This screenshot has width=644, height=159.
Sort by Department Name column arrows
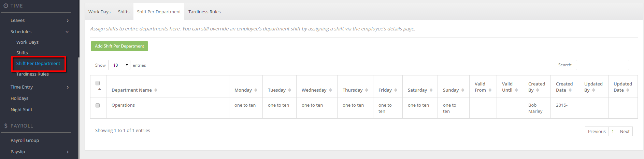tap(156, 90)
